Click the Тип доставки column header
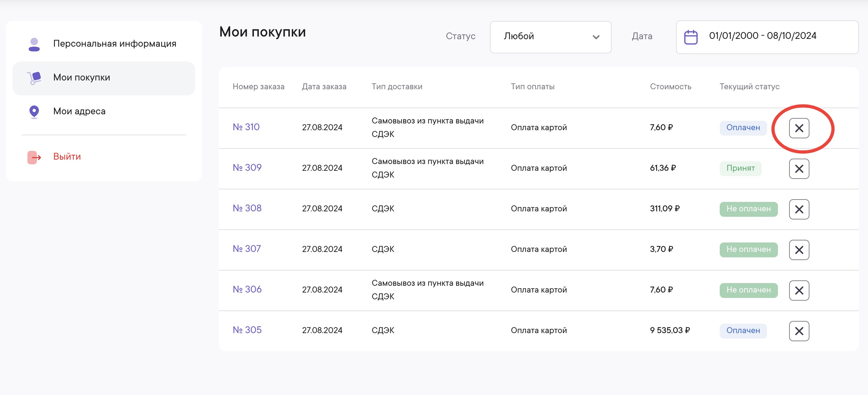 coord(397,87)
